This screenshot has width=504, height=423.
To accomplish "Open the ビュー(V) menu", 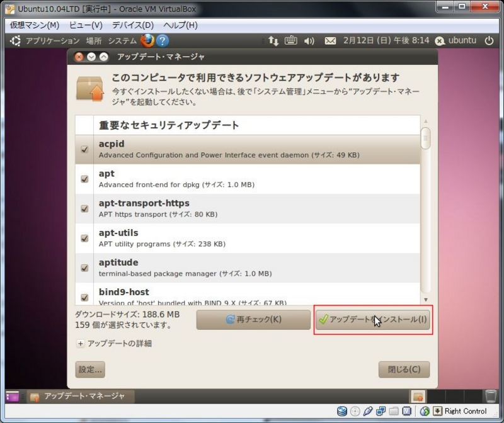I will [x=86, y=25].
